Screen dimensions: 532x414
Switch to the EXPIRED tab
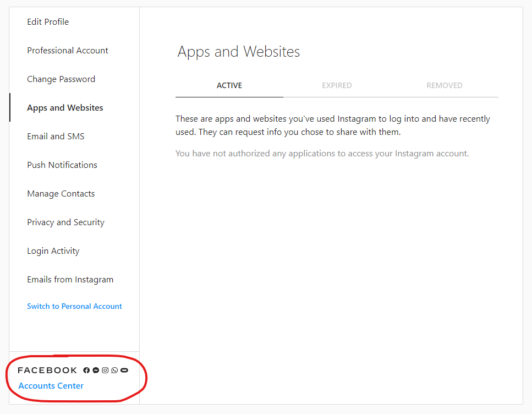pos(337,85)
